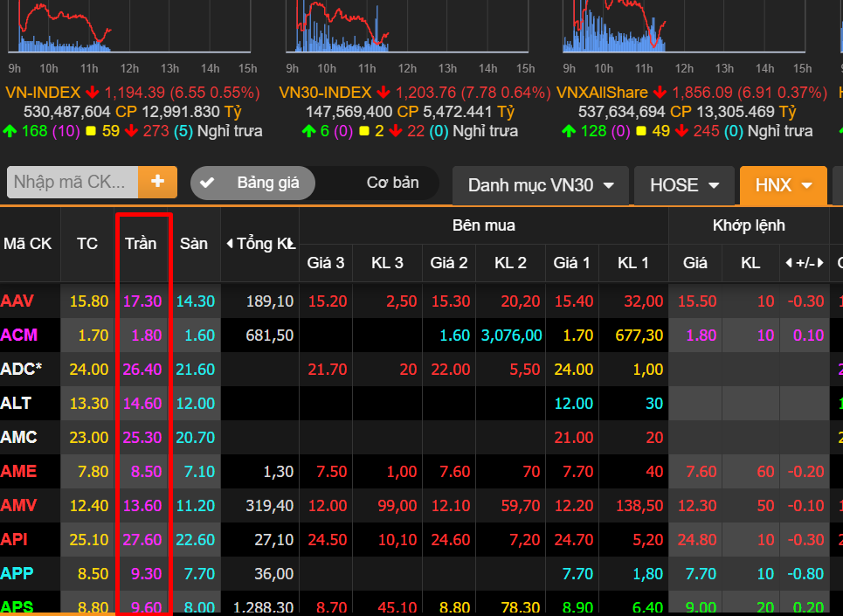Click the left arrow beside Tổng KL header
Viewport: 843px width, 616px height.
coord(230,244)
